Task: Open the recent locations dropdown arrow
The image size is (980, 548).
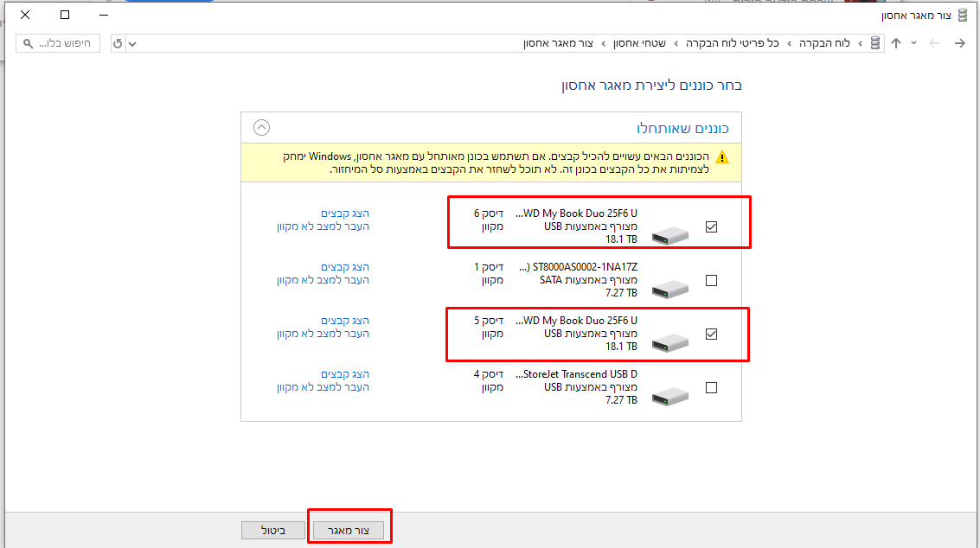Action: [x=913, y=43]
